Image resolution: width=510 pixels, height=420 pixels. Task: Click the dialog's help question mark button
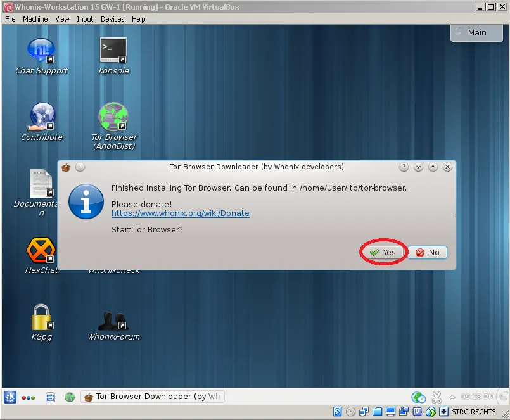point(404,167)
